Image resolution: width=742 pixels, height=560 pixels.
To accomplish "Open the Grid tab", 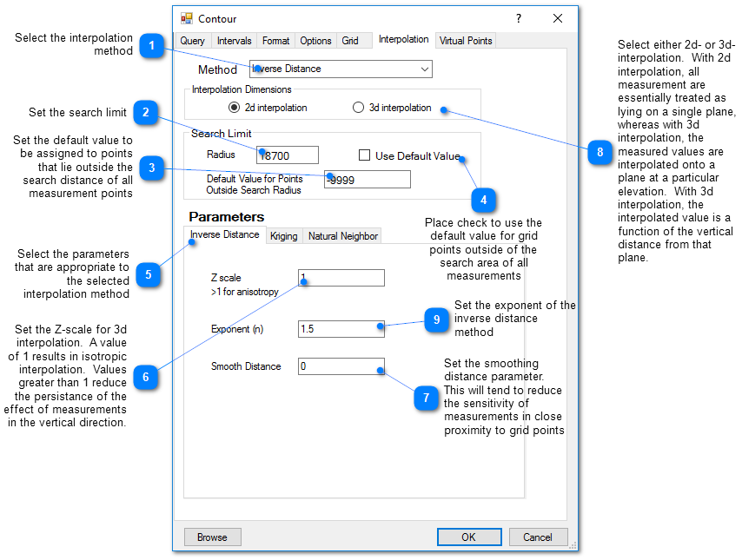I will pos(349,41).
